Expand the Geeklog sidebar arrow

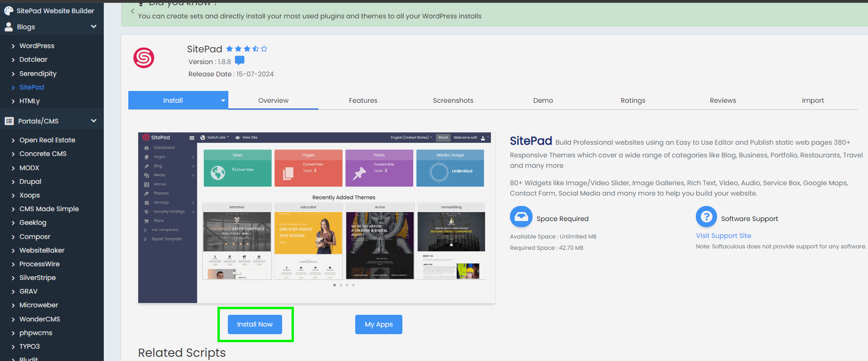(x=13, y=223)
